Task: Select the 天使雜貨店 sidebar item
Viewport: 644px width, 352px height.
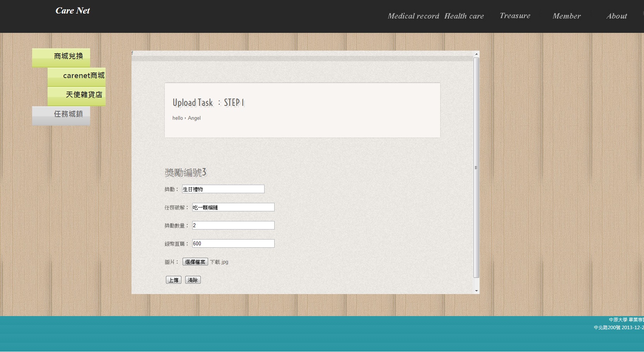Action: [77, 95]
